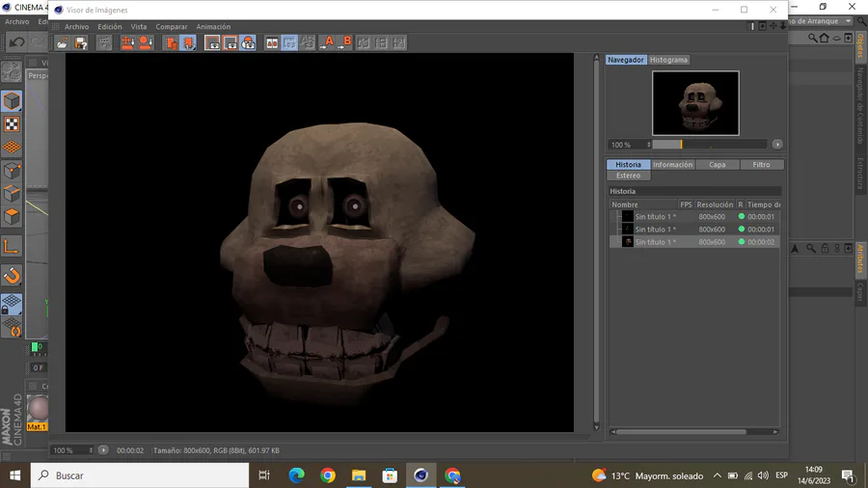
Task: Click the middle greyed compare option icon
Action: coord(381,42)
